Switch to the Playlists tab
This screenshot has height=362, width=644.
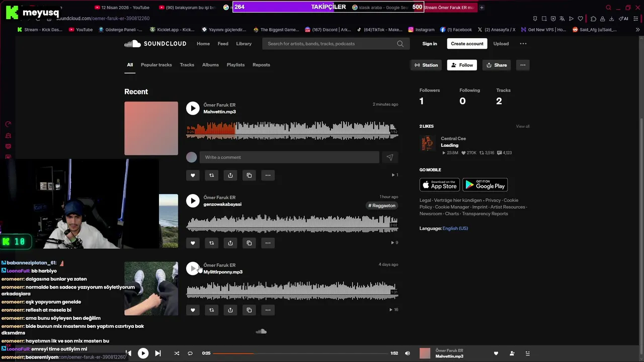[235, 65]
